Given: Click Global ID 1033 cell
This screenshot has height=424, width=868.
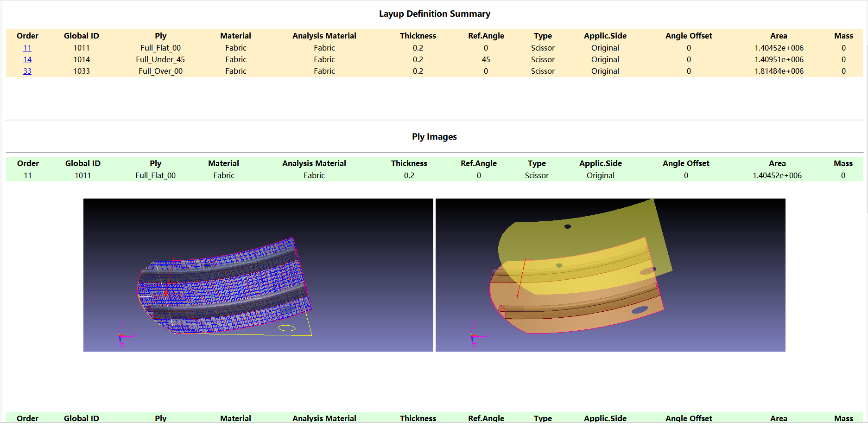Looking at the screenshot, I should pyautogui.click(x=82, y=71).
